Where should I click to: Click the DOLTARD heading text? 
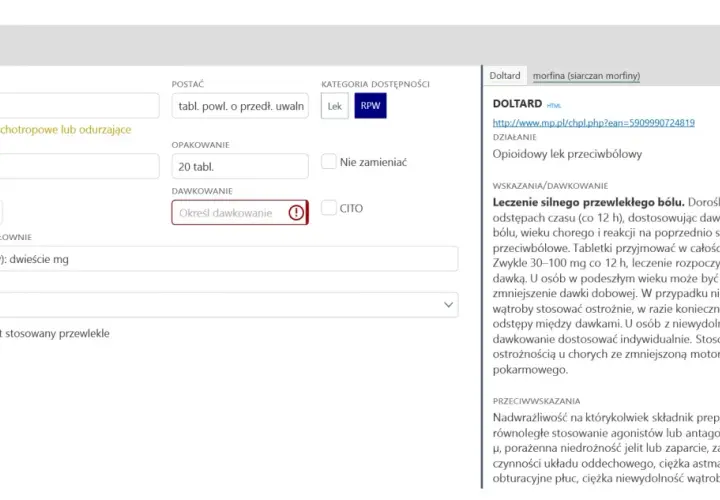pos(517,104)
